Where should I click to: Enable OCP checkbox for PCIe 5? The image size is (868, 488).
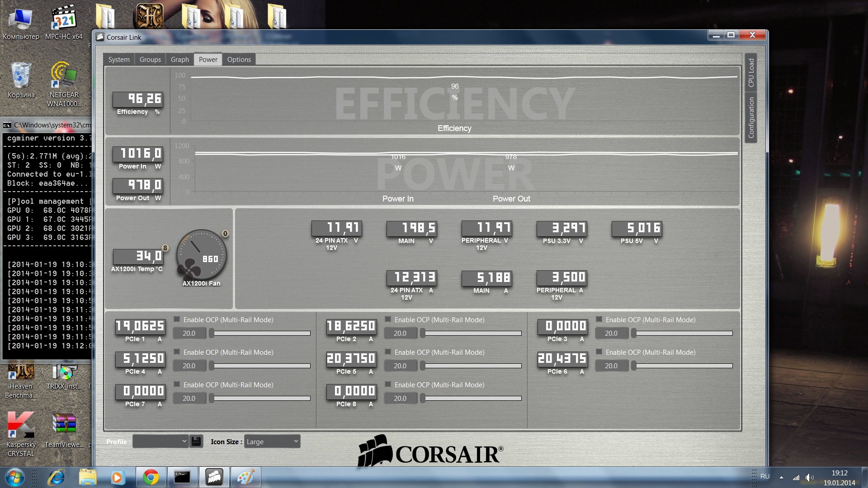click(388, 352)
